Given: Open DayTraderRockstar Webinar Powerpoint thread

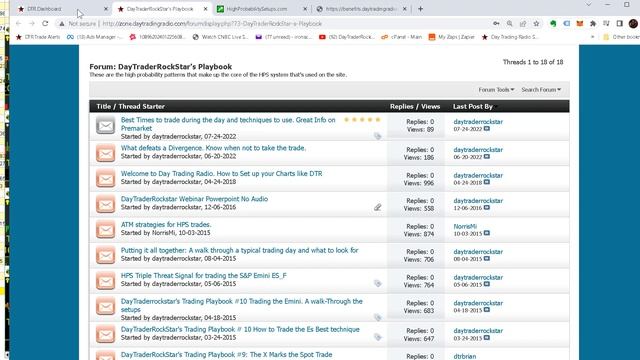Looking at the screenshot, I should pos(194,199).
